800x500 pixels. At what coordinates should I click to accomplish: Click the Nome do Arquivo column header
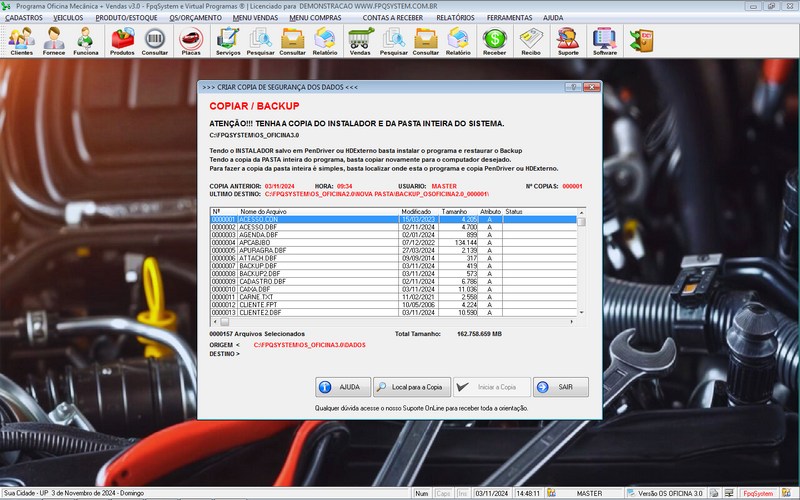(264, 212)
